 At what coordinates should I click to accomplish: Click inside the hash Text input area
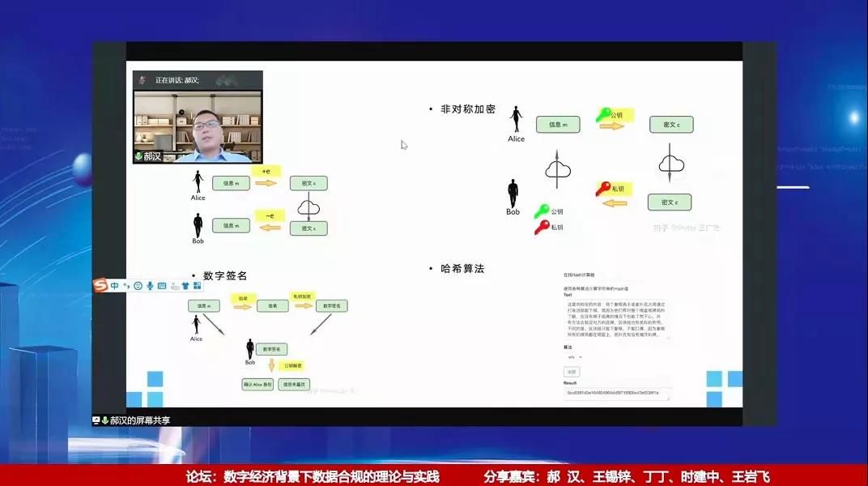pyautogui.click(x=617, y=320)
